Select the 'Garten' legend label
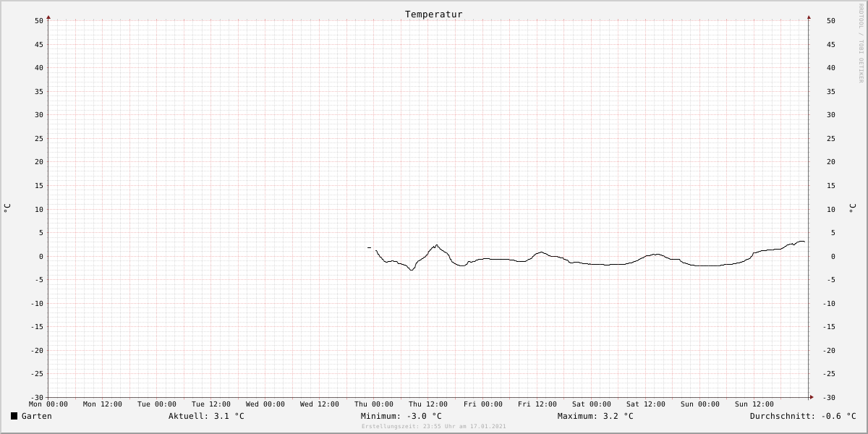 point(37,416)
